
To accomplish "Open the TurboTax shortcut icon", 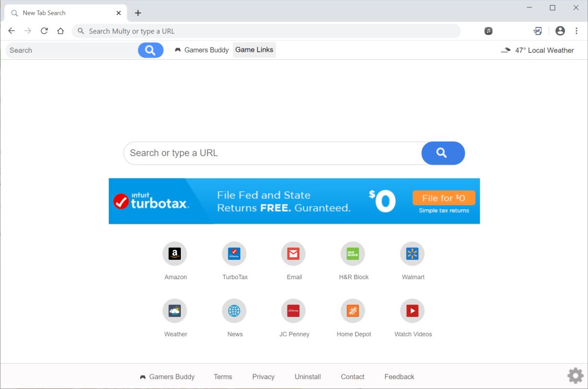I will 234,253.
